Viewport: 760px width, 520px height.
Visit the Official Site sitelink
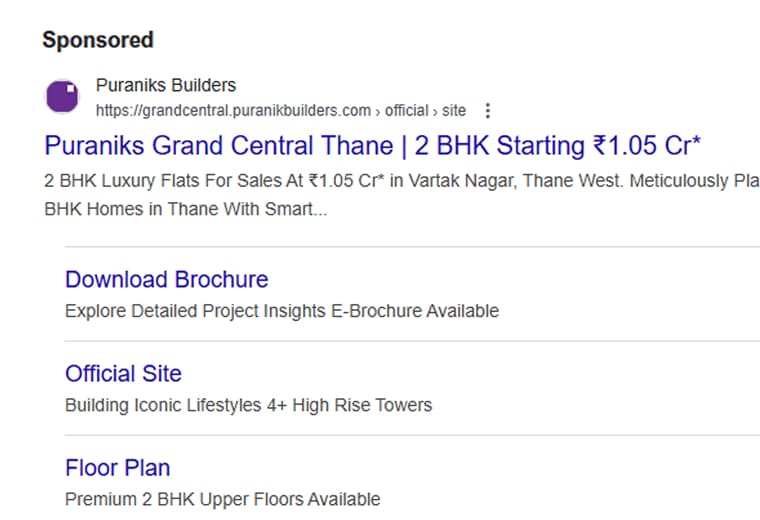[x=124, y=374]
